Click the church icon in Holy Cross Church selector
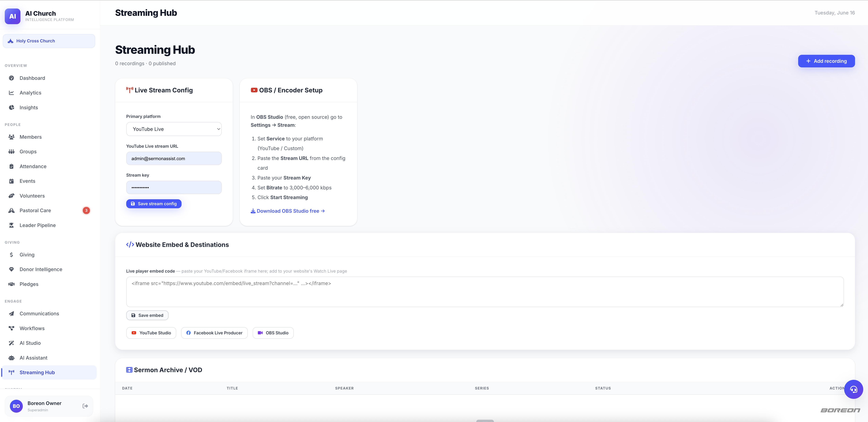The width and height of the screenshot is (868, 422). (x=10, y=41)
